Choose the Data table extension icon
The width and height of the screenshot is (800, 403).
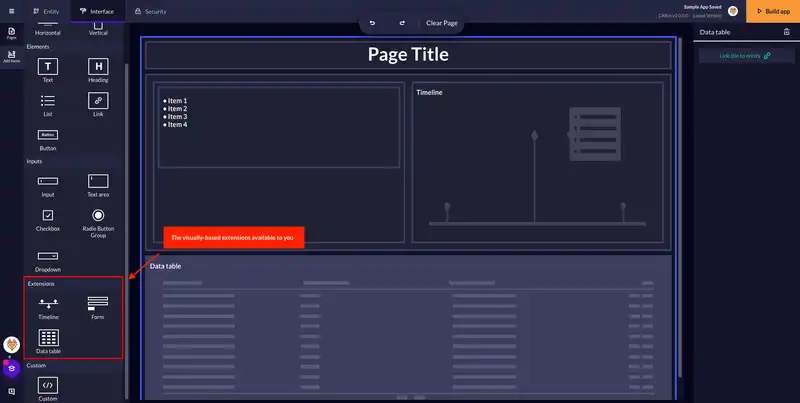pos(48,337)
